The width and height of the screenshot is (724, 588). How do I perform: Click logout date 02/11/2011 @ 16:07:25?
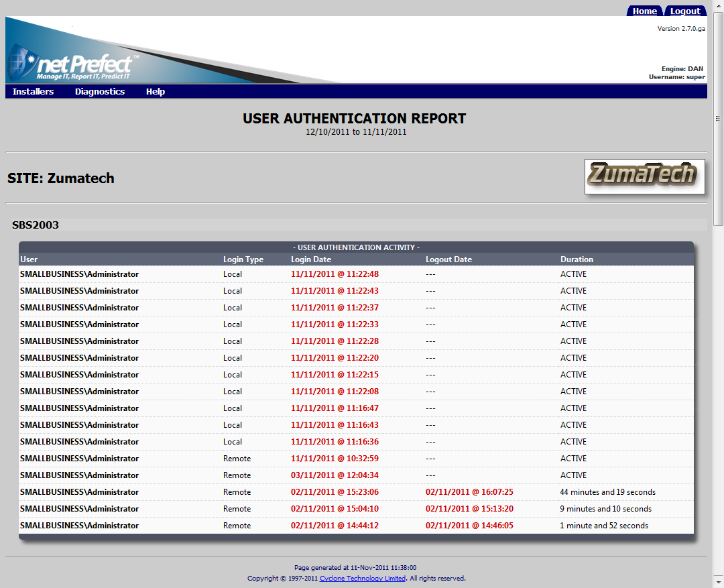pos(469,492)
